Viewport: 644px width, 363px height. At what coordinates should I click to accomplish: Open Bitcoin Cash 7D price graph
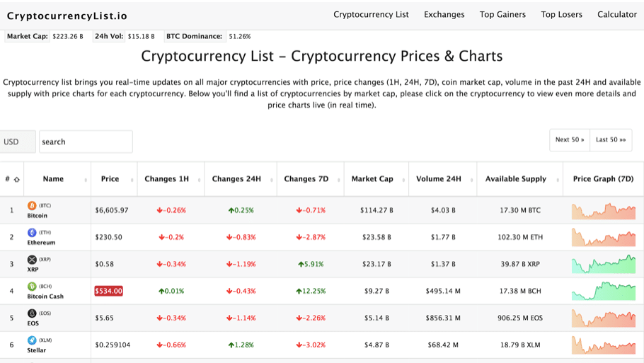[604, 291]
